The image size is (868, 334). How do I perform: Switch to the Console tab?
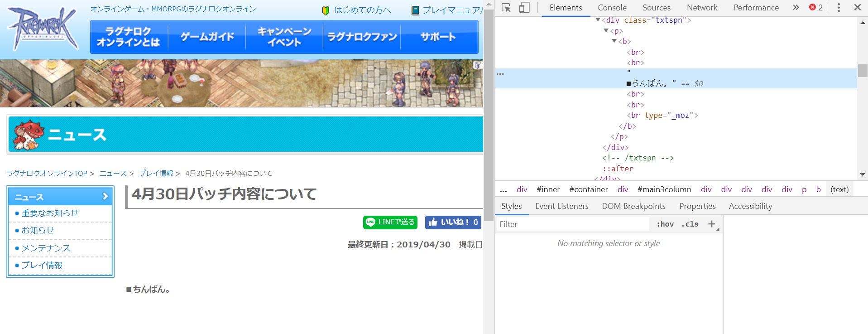click(612, 8)
